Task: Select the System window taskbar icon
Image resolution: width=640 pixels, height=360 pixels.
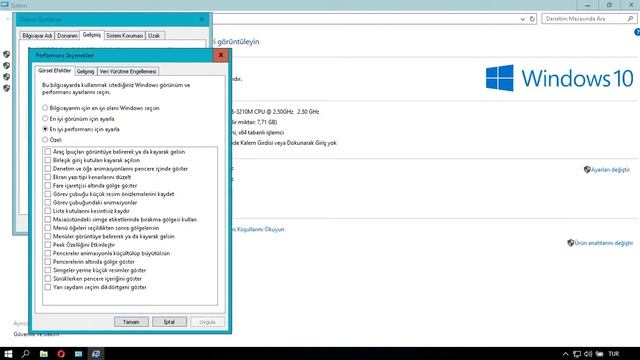Action: pos(96,354)
